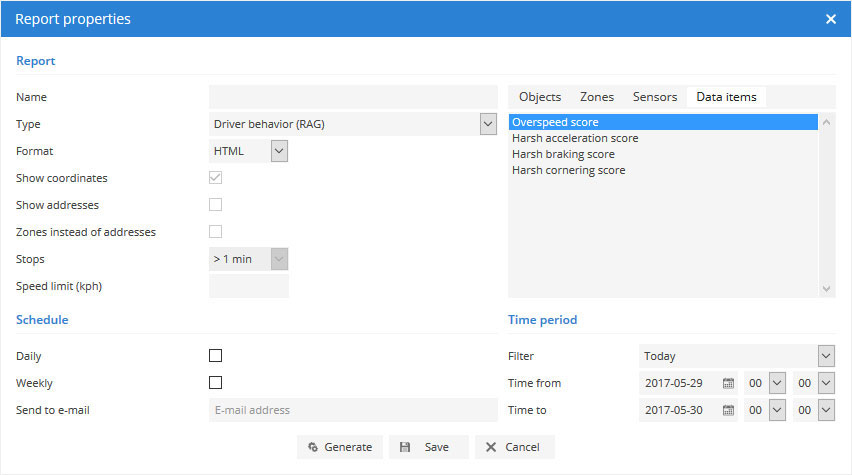The height and width of the screenshot is (475, 852).
Task: Expand the Format dropdown
Action: [x=279, y=151]
